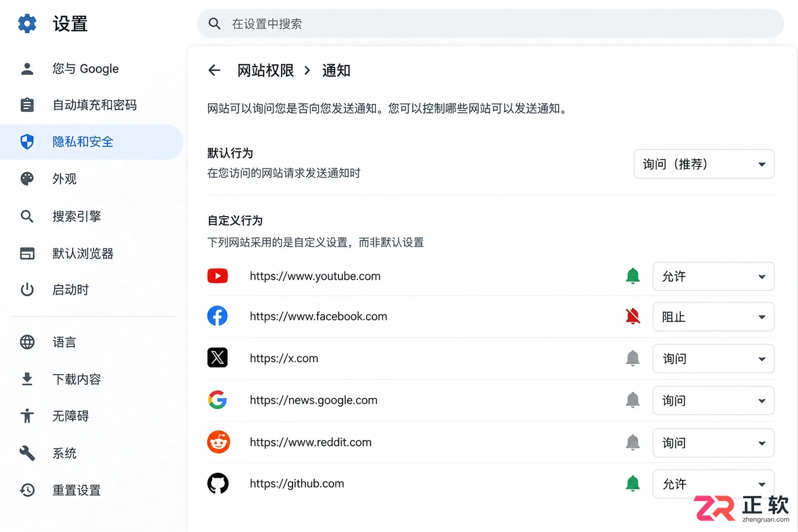Viewport: 798px width, 532px height.
Task: Click the Reddit site favicon
Action: (218, 442)
